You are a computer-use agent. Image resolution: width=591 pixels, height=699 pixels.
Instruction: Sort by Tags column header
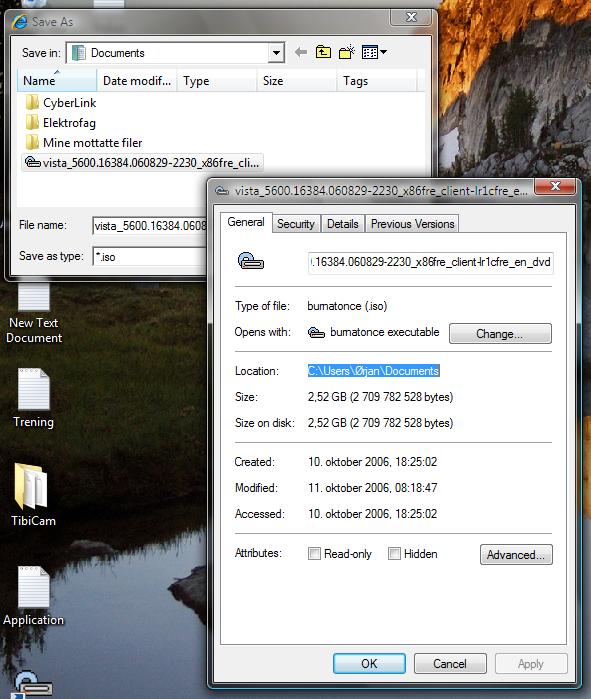tap(377, 81)
